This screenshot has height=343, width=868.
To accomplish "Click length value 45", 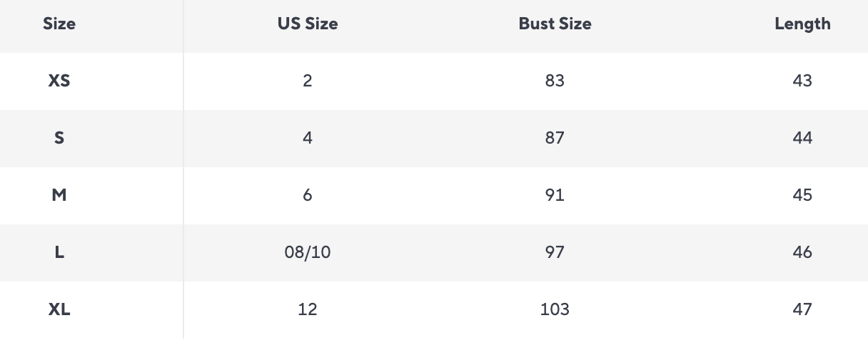I will click(802, 195).
